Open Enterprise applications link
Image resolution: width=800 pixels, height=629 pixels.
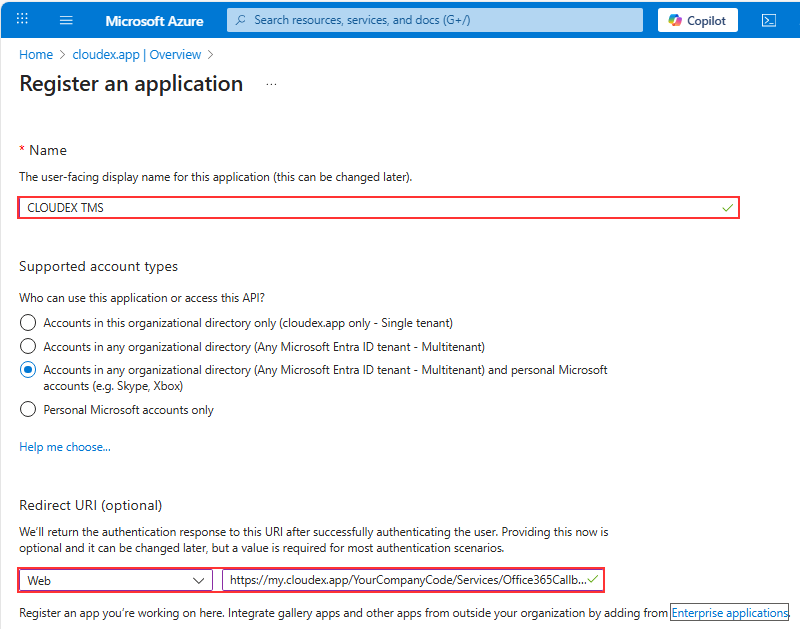point(729,612)
